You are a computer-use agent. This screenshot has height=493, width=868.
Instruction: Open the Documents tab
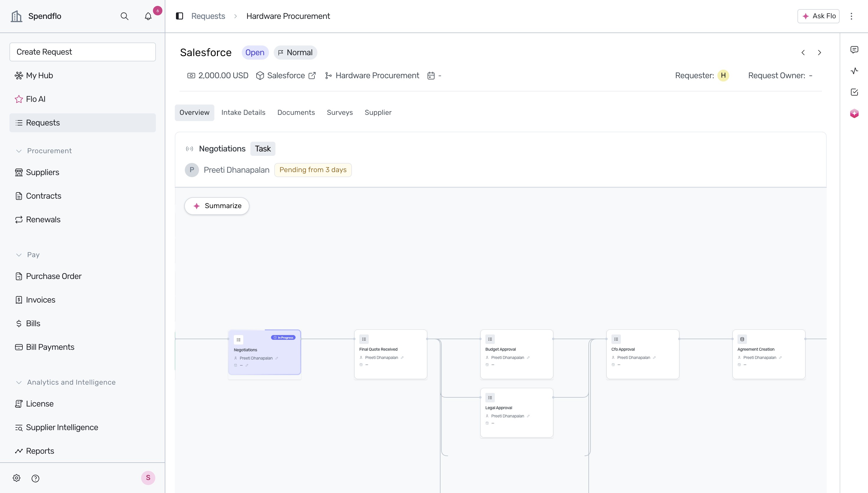tap(296, 112)
